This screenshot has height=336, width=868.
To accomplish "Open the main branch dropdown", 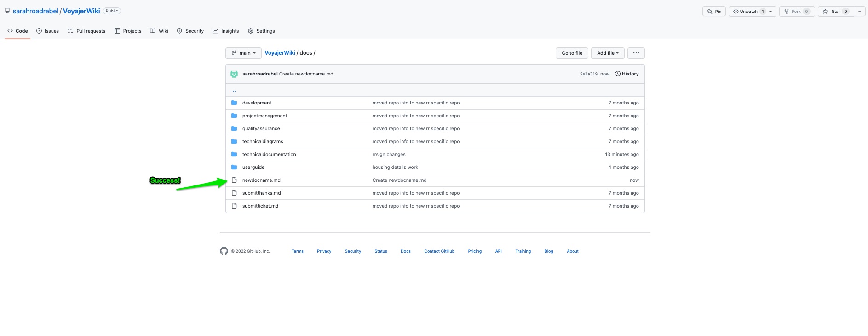I will pos(243,53).
